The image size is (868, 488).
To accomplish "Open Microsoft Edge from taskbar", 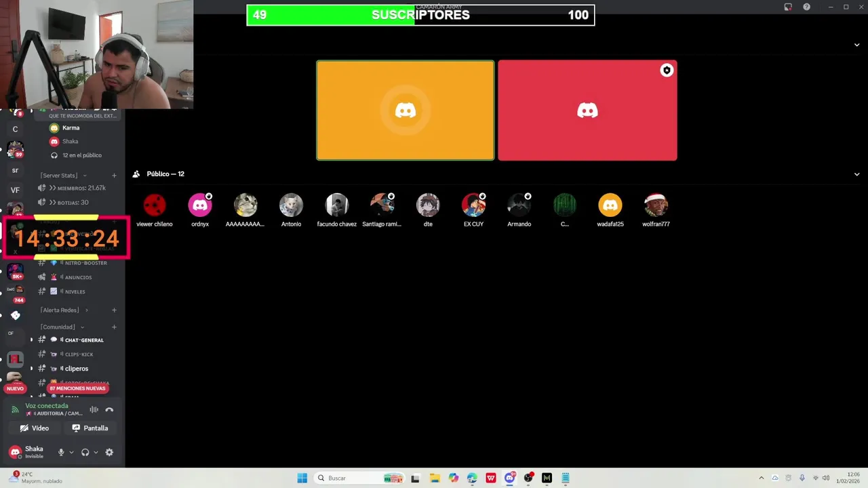I will (472, 478).
